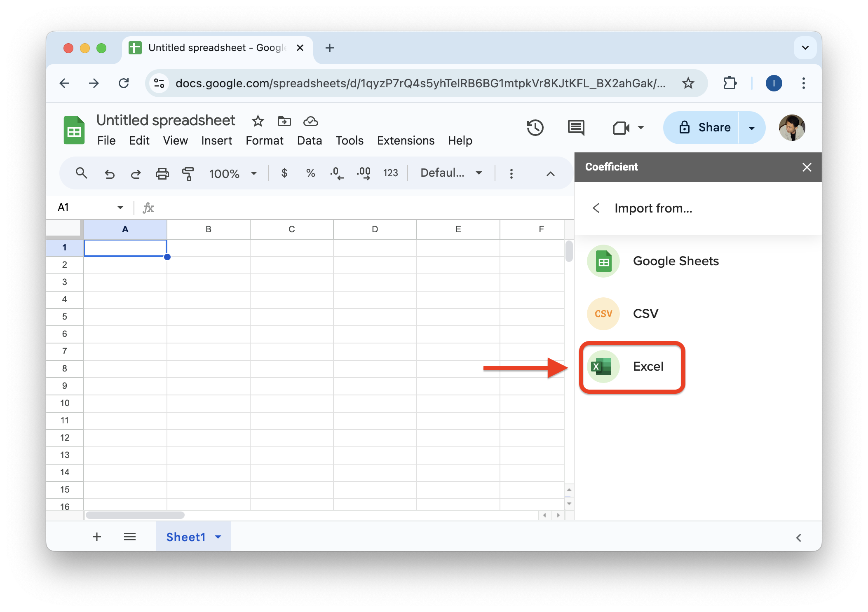This screenshot has width=868, height=612.
Task: Open the Extensions menu
Action: (406, 140)
